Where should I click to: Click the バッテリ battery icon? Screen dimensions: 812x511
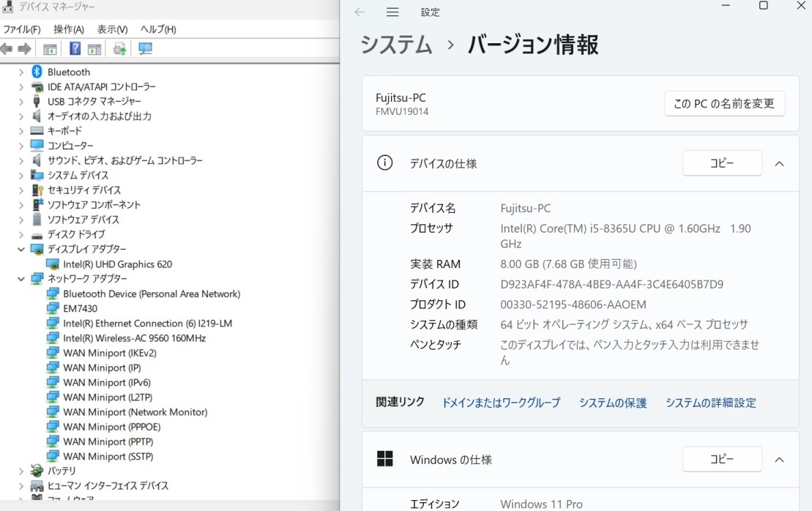tap(37, 471)
